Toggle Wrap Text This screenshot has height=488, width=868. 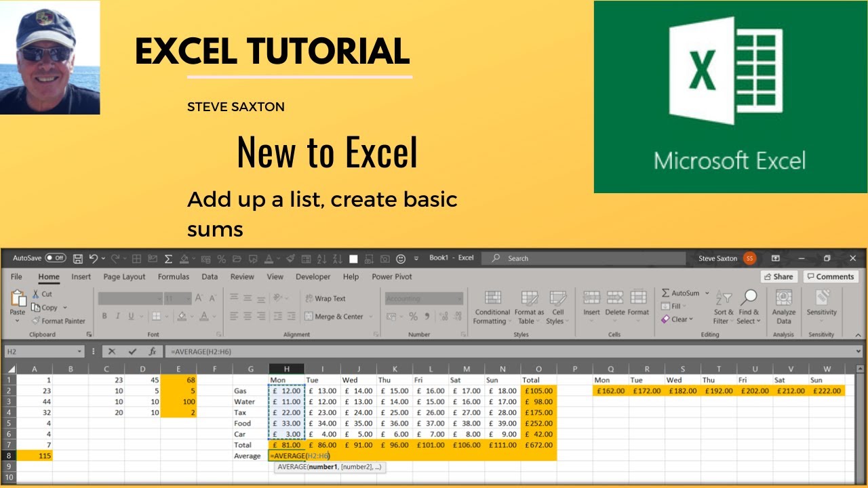325,299
